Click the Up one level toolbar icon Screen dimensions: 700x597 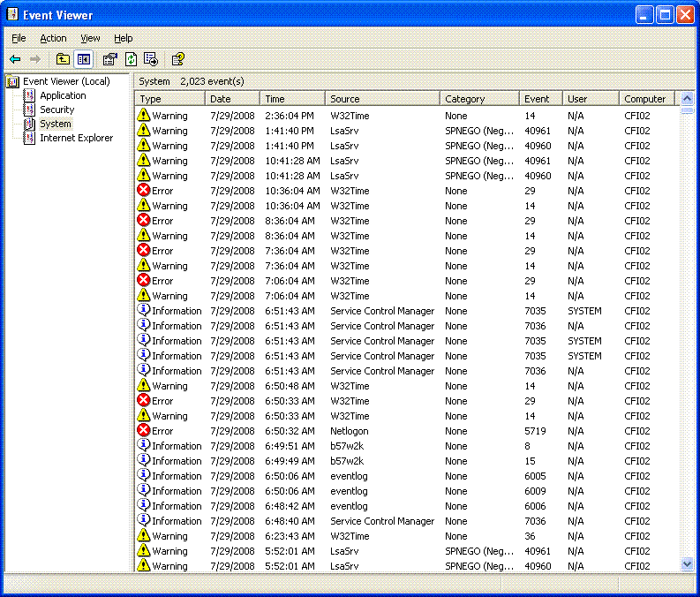63,59
